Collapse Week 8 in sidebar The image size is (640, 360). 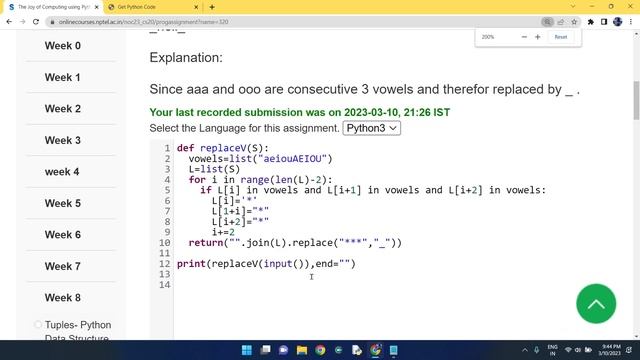(x=63, y=298)
